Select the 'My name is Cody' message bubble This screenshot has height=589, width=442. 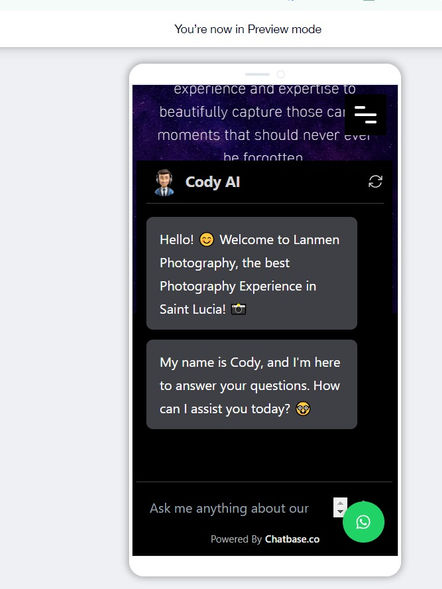point(252,384)
